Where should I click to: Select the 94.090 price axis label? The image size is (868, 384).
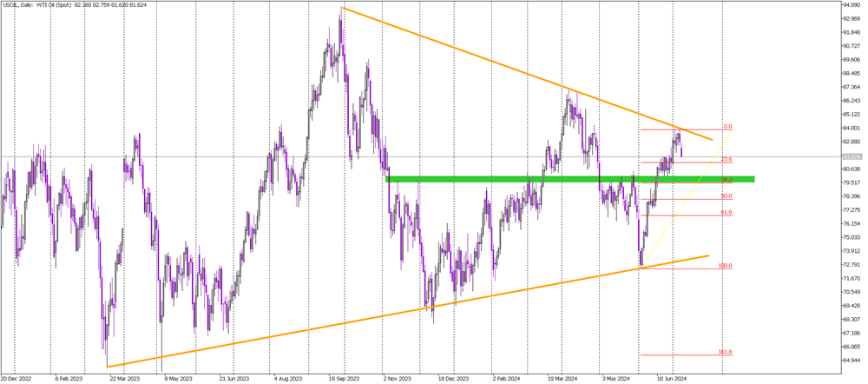click(851, 5)
